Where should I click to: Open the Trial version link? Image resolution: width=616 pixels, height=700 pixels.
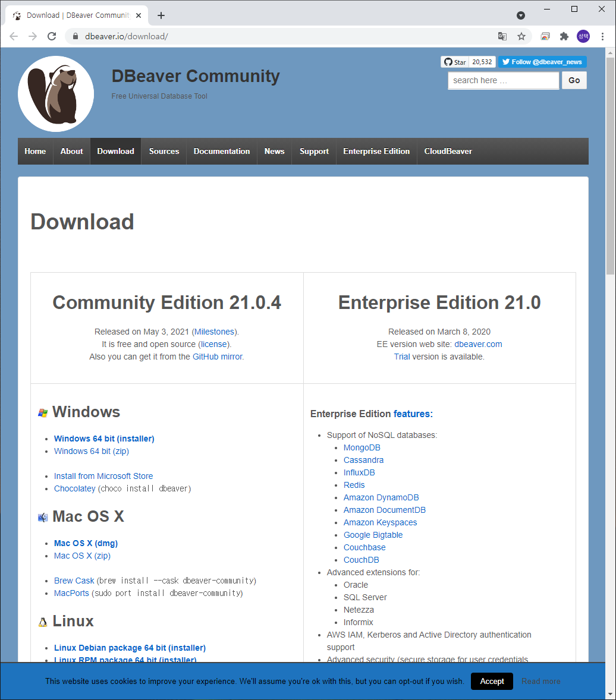point(402,357)
